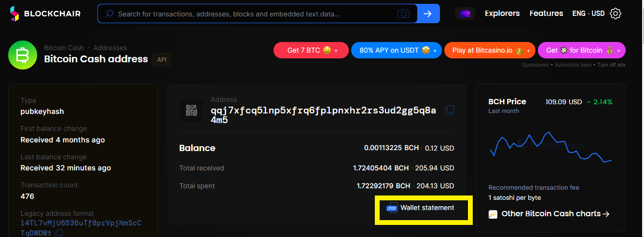Copy the legacy address format
644x237 pixels.
pyautogui.click(x=59, y=233)
